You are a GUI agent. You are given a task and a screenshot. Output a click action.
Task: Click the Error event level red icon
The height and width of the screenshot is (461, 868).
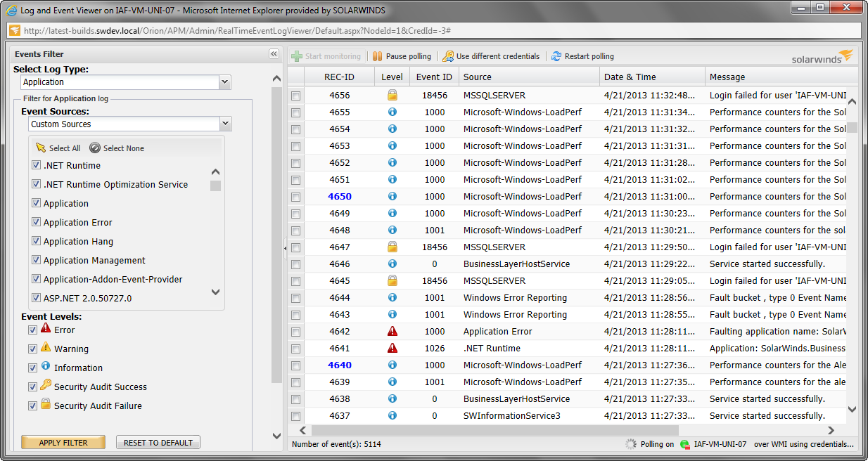coord(46,327)
